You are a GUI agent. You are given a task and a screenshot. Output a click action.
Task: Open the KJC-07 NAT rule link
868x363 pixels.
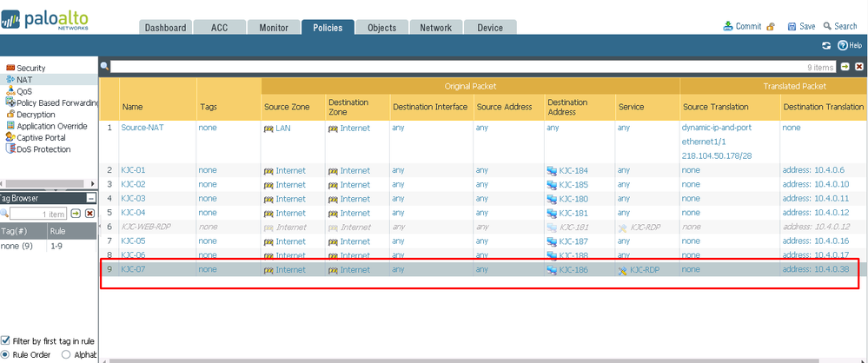[x=133, y=270]
